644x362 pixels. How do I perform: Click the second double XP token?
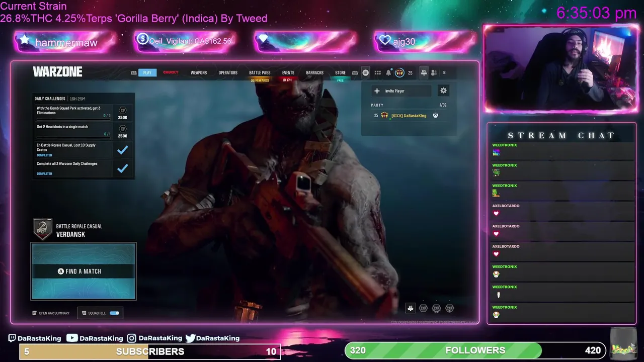436,308
